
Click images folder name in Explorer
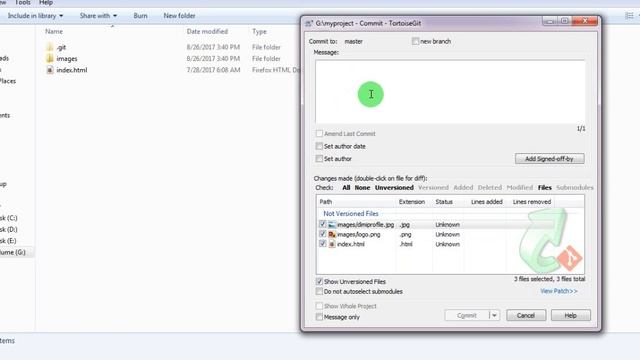(x=67, y=58)
